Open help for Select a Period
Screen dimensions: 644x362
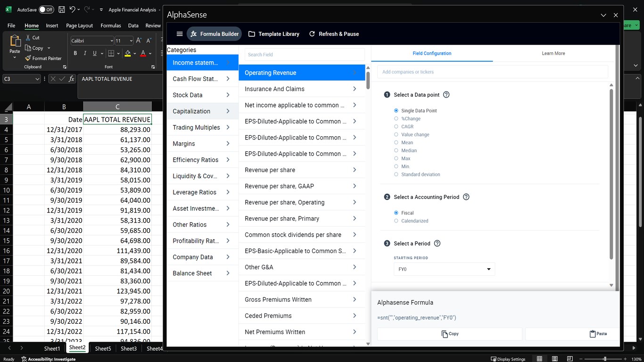pos(437,244)
